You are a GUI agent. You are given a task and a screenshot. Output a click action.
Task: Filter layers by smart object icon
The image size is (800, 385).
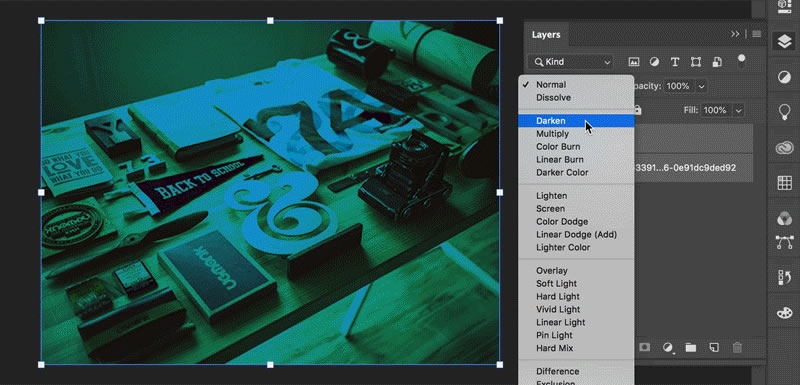717,62
